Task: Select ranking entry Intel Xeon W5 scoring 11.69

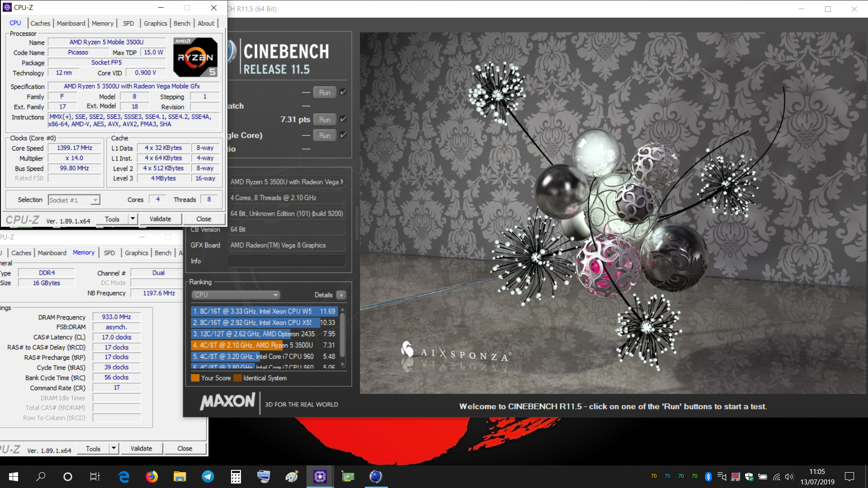Action: point(264,311)
